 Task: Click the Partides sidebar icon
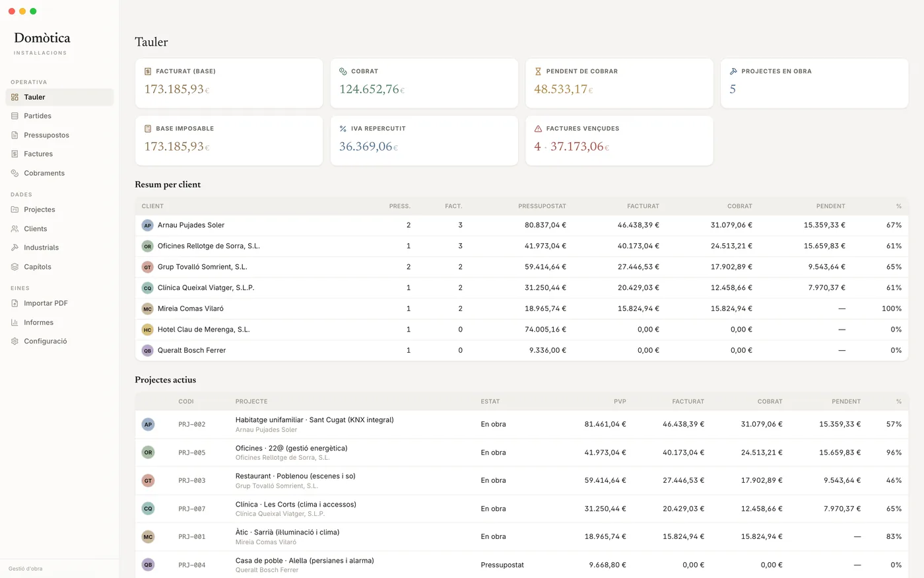coord(15,116)
